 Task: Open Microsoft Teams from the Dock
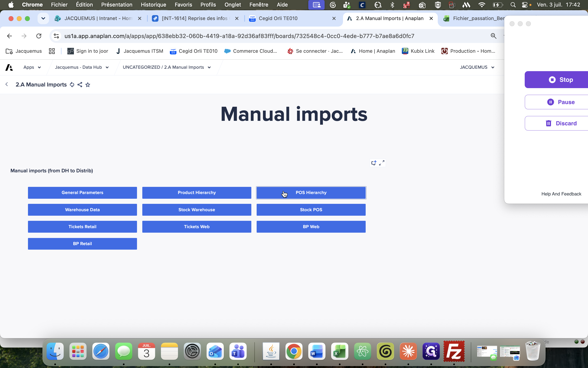tap(238, 351)
